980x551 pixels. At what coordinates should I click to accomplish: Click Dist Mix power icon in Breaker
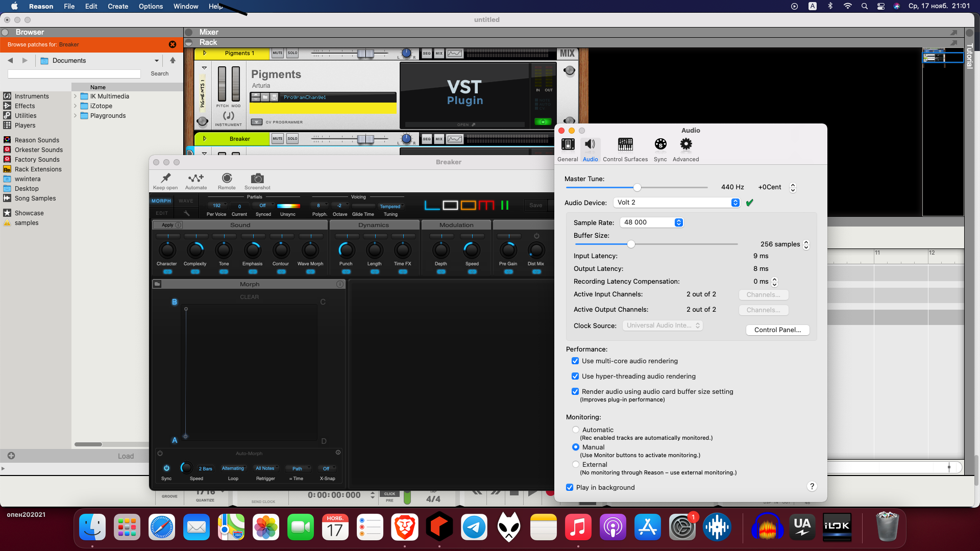pyautogui.click(x=536, y=236)
